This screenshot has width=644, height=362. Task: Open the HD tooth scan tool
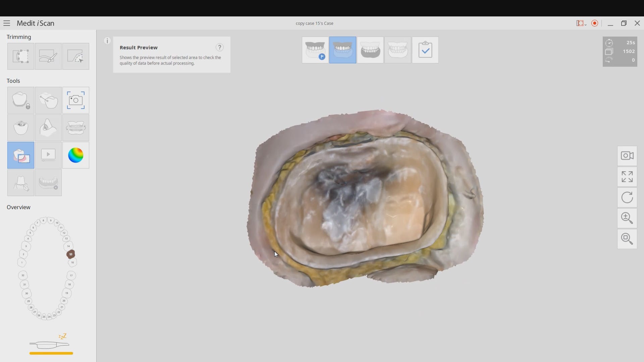coord(21,128)
